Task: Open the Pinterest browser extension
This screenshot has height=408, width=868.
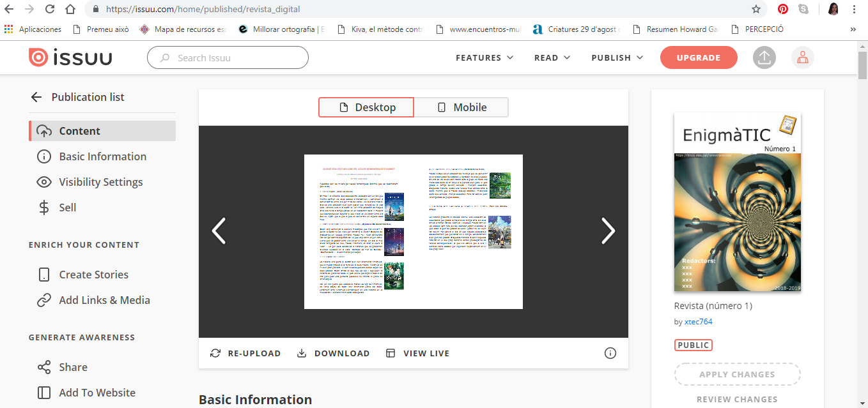Action: point(782,10)
